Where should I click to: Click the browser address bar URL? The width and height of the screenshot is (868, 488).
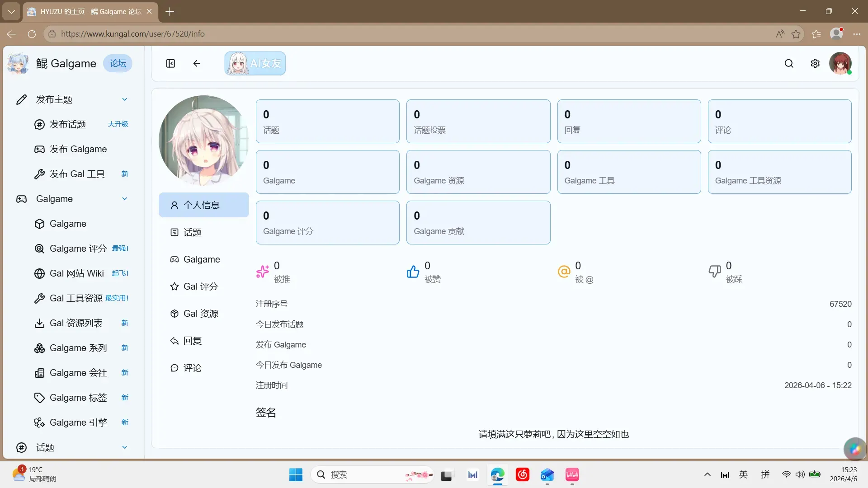(132, 34)
